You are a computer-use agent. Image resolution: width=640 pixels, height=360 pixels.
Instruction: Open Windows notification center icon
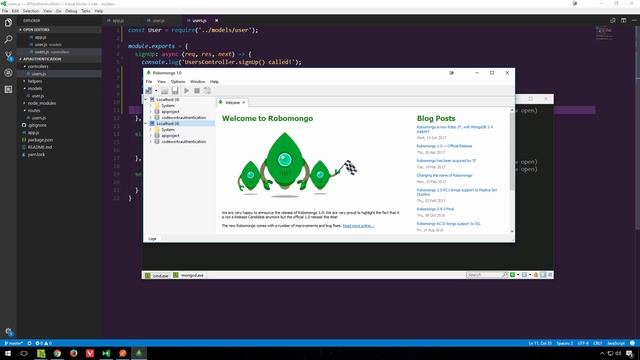click(x=630, y=353)
